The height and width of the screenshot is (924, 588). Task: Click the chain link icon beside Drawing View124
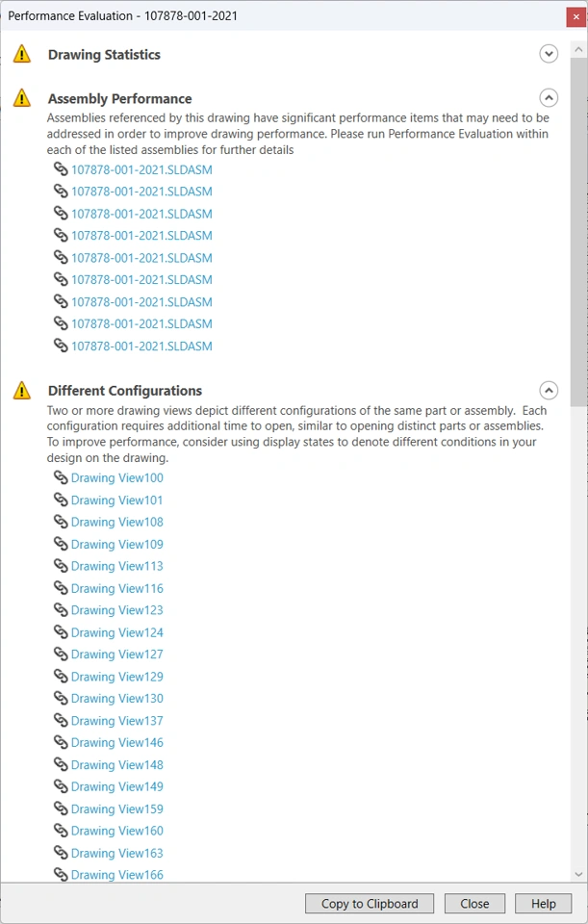[62, 632]
